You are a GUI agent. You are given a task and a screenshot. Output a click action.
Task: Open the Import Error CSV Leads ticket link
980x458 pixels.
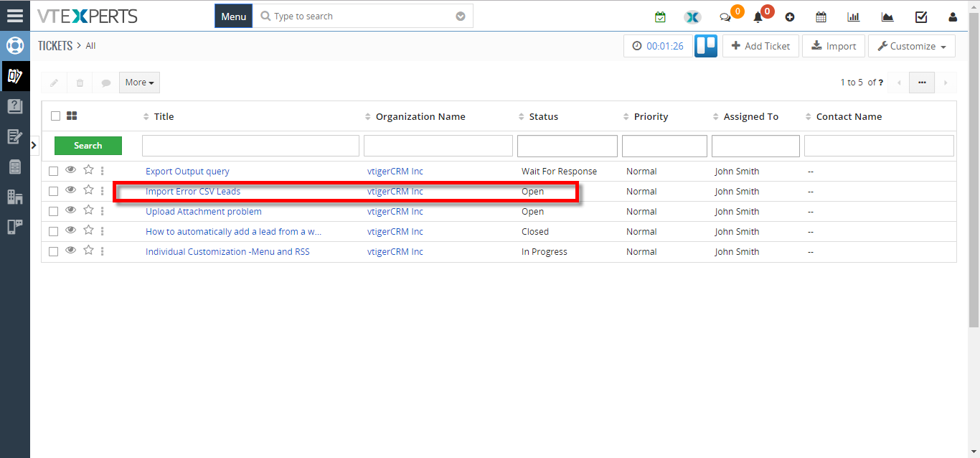[x=193, y=192]
